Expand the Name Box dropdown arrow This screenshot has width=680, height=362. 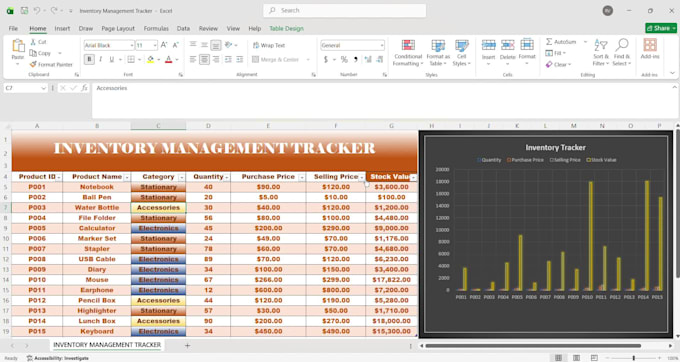tap(43, 88)
